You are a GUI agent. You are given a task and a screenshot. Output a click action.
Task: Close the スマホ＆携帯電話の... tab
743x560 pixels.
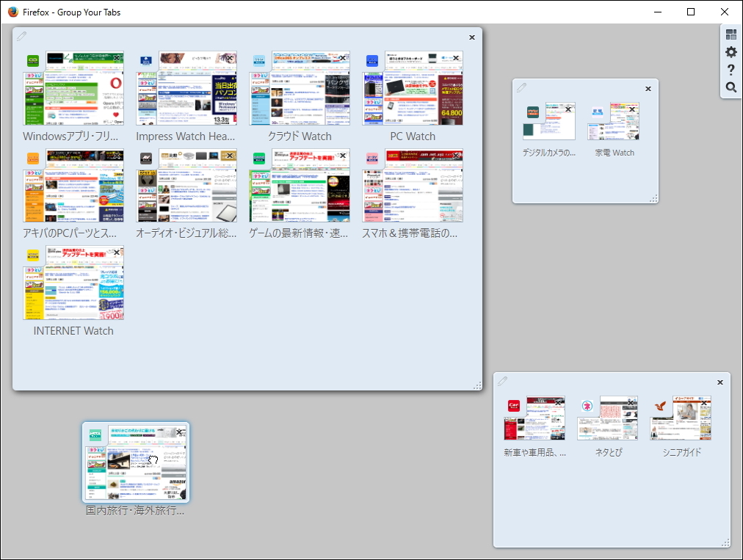click(456, 156)
